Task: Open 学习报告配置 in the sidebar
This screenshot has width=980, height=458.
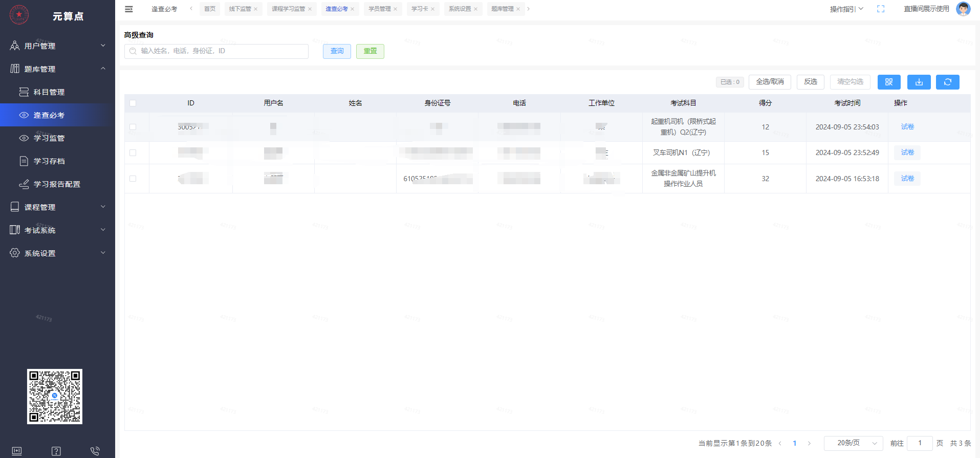Action: (x=57, y=184)
